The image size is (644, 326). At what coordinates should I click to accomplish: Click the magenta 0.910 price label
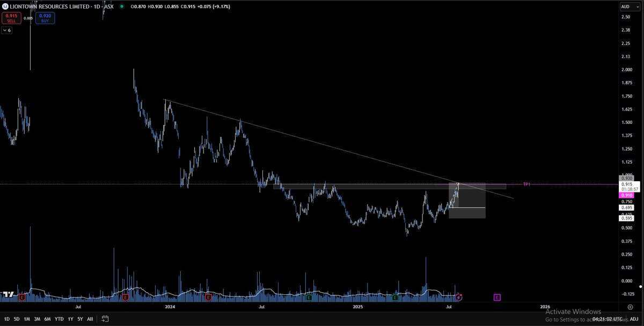tap(627, 196)
